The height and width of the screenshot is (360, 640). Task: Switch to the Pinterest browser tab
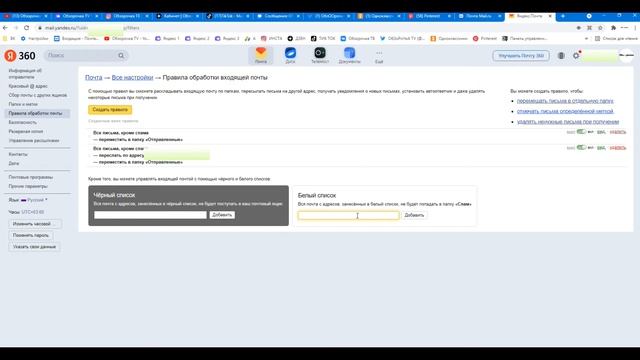coord(429,16)
